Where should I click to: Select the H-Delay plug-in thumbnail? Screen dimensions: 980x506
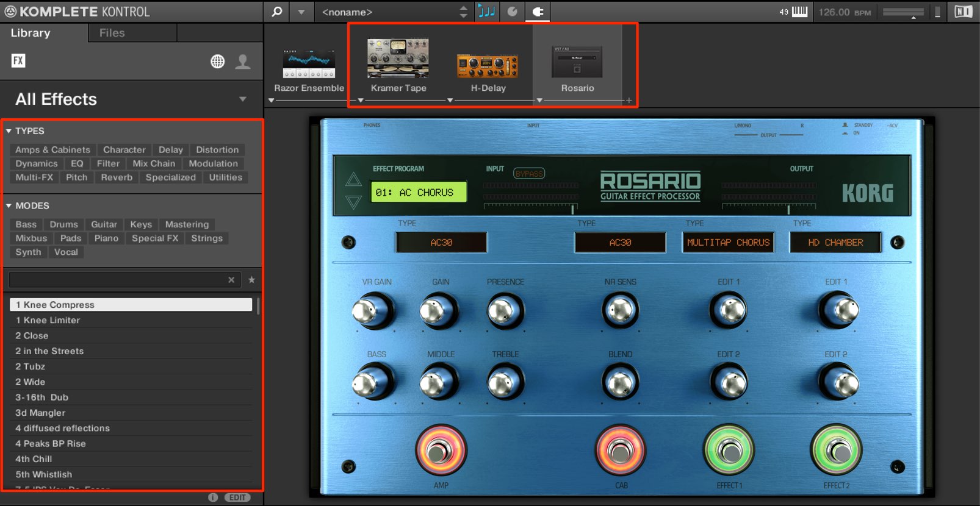pos(488,66)
